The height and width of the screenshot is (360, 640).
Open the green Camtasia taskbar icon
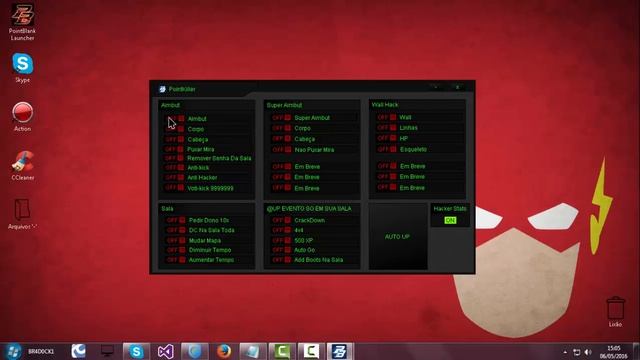(x=282, y=351)
